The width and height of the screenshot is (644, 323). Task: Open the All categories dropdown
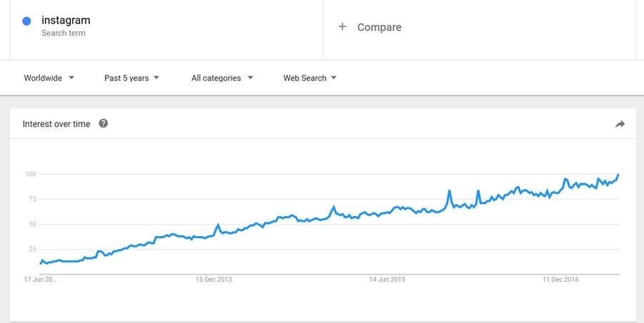pyautogui.click(x=222, y=78)
